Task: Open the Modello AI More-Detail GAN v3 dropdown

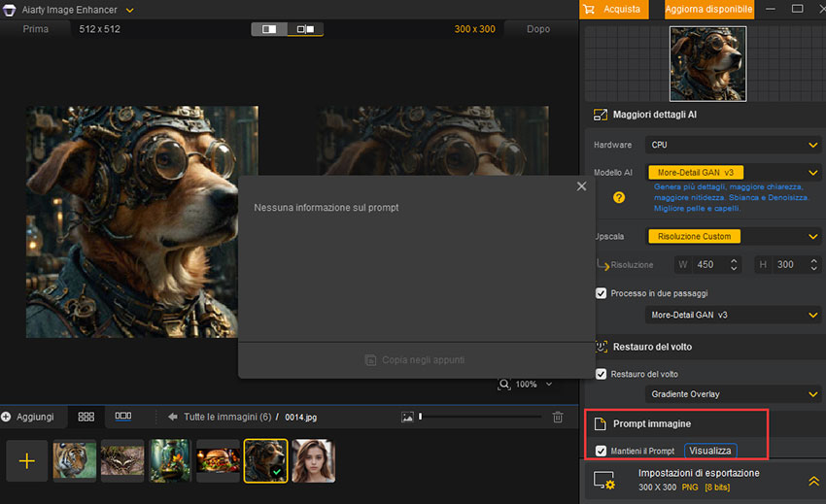Action: pos(733,173)
